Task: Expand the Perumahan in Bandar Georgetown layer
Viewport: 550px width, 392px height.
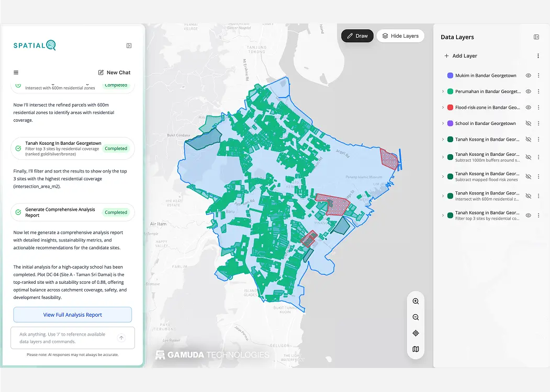Action: pos(443,91)
